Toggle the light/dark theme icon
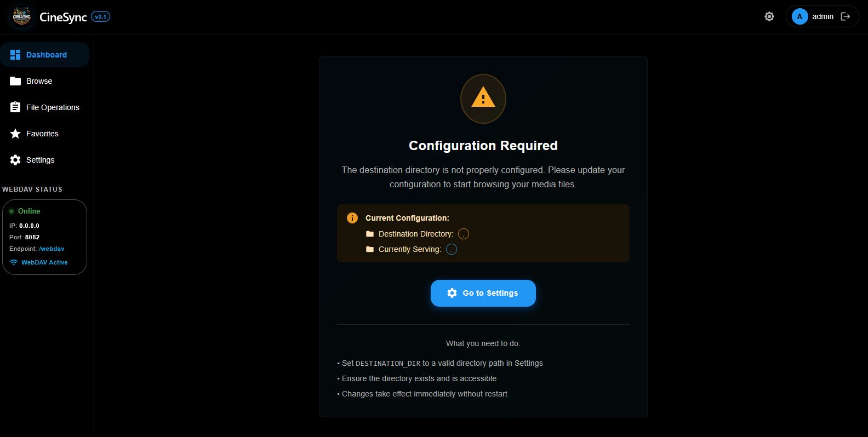Image resolution: width=868 pixels, height=437 pixels. point(769,16)
